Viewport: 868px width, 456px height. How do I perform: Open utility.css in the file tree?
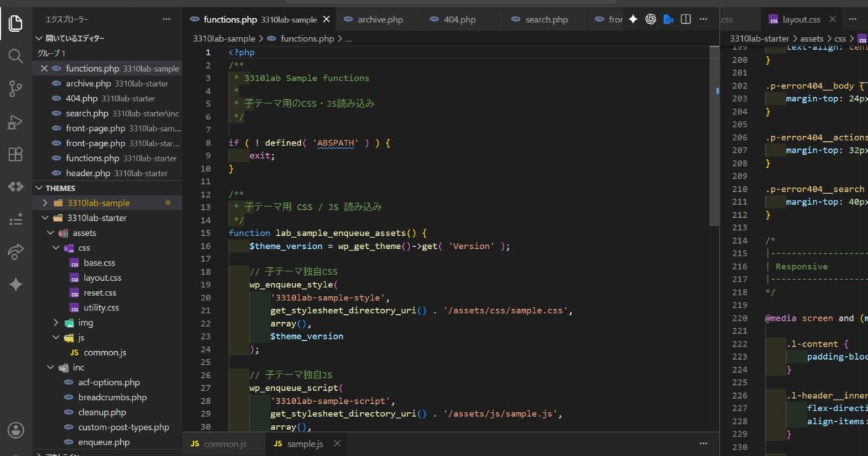pos(101,308)
